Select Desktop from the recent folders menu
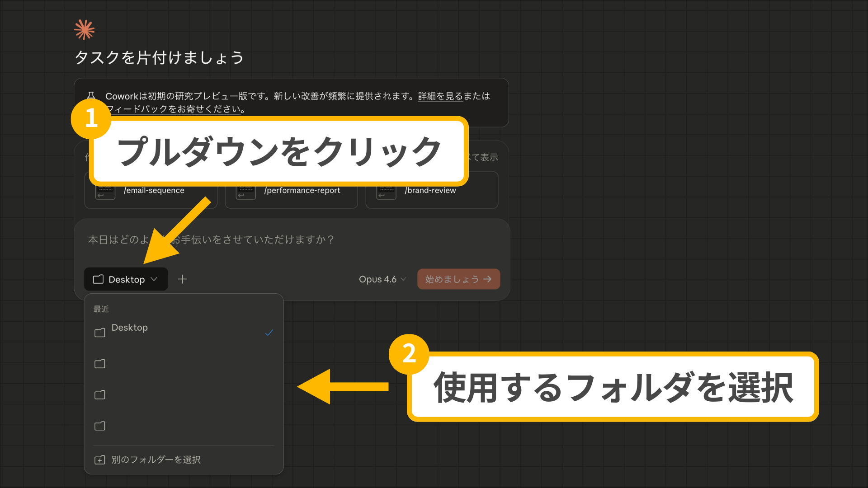The height and width of the screenshot is (488, 868). (130, 328)
